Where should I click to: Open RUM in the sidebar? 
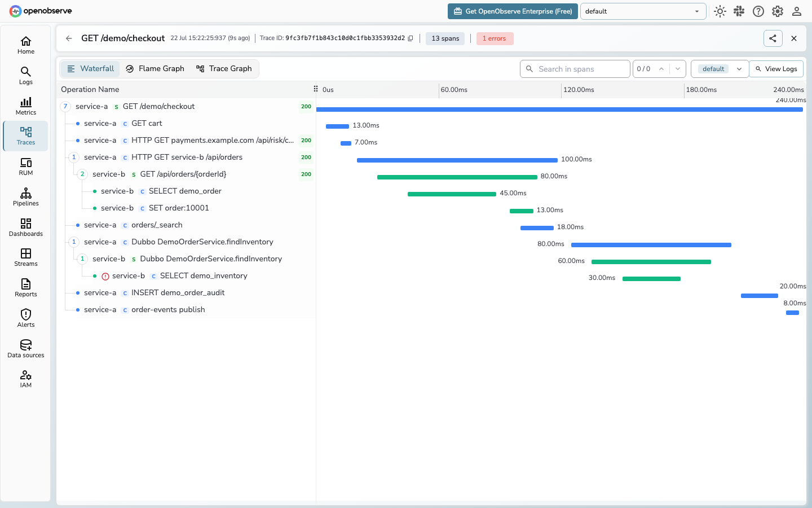[x=26, y=167]
